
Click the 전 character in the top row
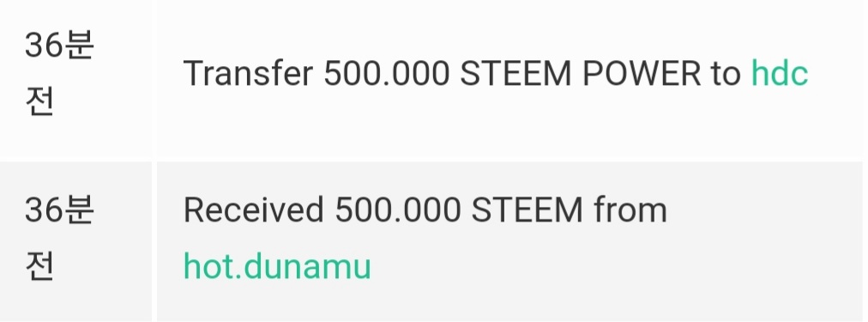click(39, 101)
